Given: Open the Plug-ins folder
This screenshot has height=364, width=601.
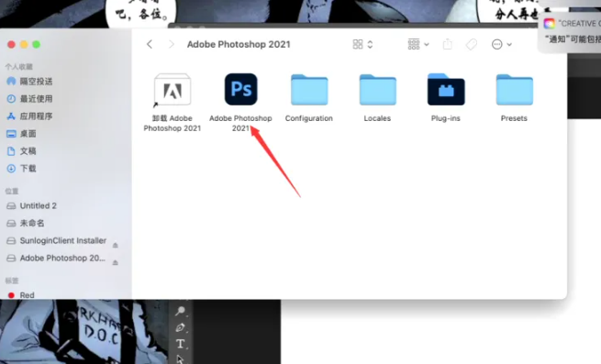Looking at the screenshot, I should [446, 90].
